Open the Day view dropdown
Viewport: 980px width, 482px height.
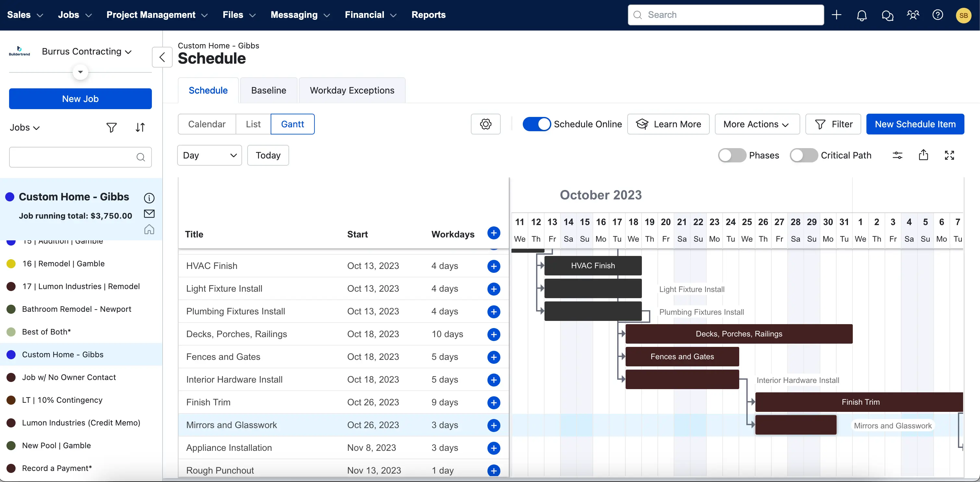point(209,155)
